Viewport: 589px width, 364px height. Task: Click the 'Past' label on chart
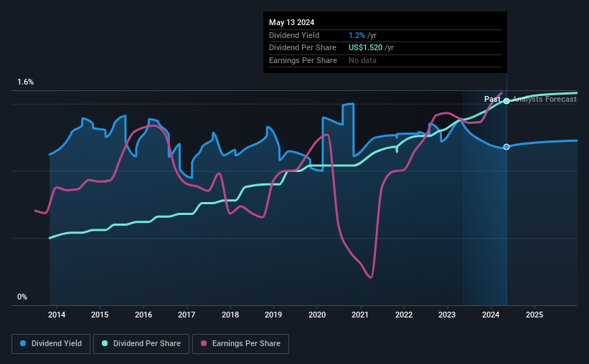tap(492, 99)
